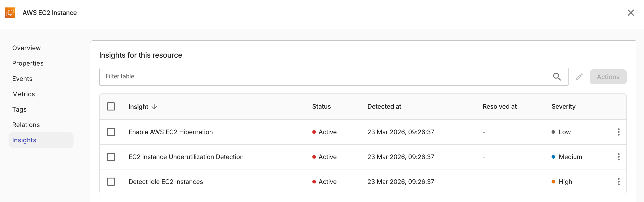
Task: Open the Enable AWS EC2 Hibernation insight
Action: [x=170, y=132]
